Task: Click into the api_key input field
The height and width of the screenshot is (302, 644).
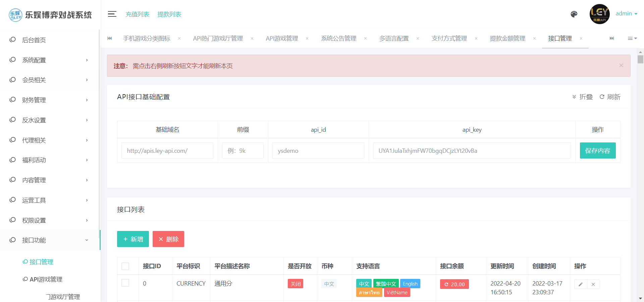Action: [x=472, y=150]
